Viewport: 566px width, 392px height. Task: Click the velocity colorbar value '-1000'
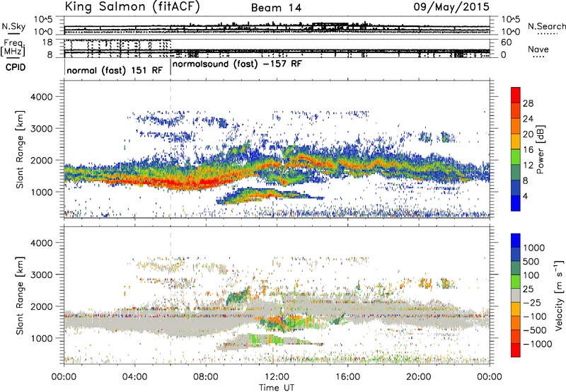pyautogui.click(x=537, y=344)
